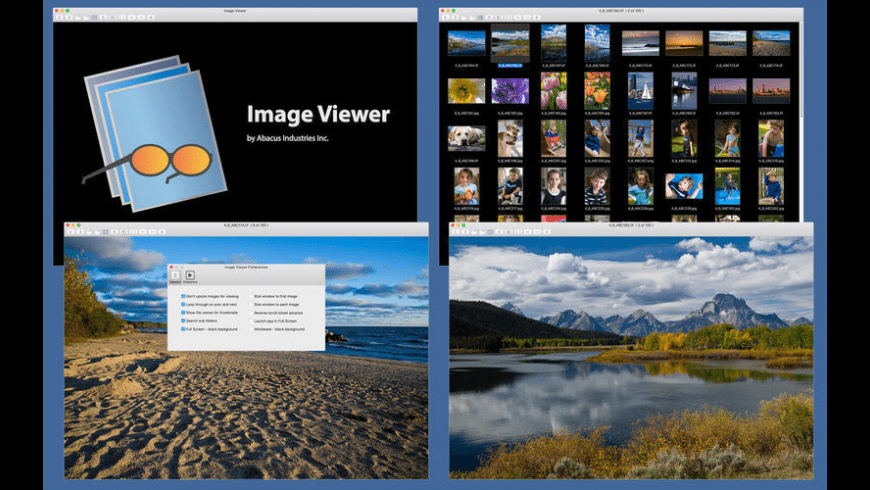Close the Image Viewer Preferences dialog

pos(172,267)
